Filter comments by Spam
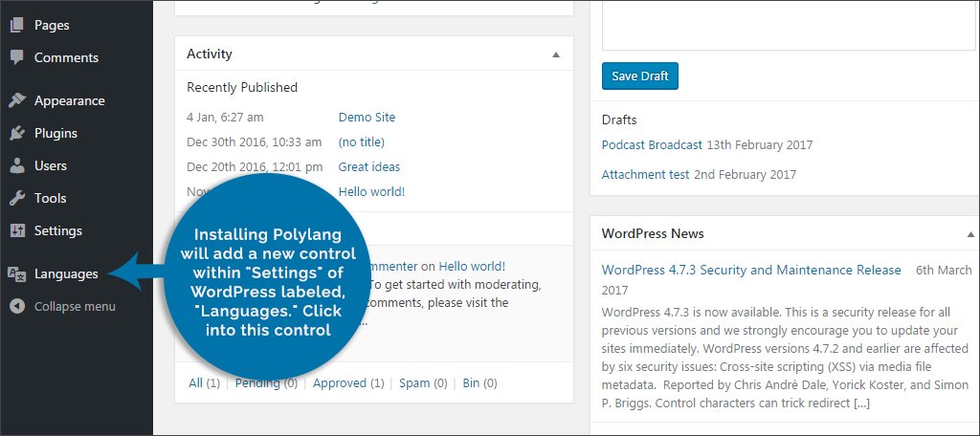 point(414,382)
